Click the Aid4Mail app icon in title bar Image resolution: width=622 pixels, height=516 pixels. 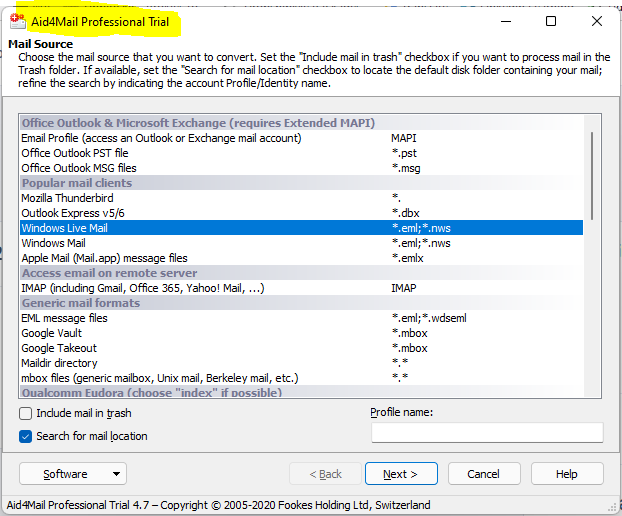click(18, 21)
